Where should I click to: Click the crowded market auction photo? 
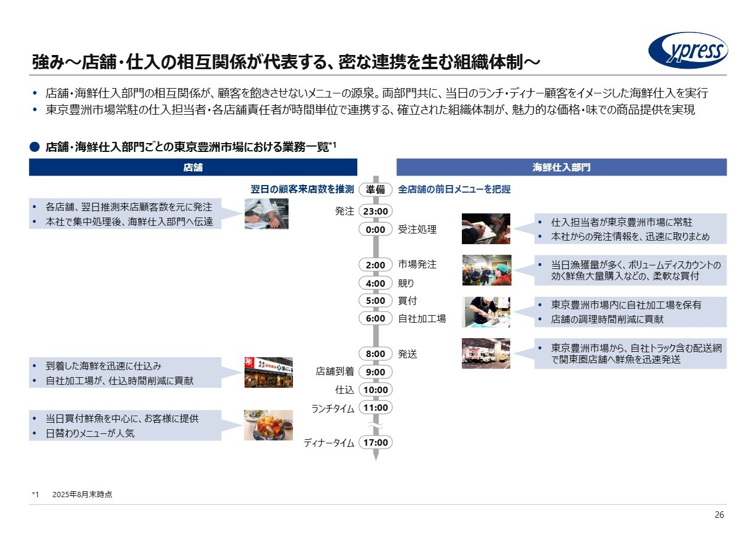486,270
